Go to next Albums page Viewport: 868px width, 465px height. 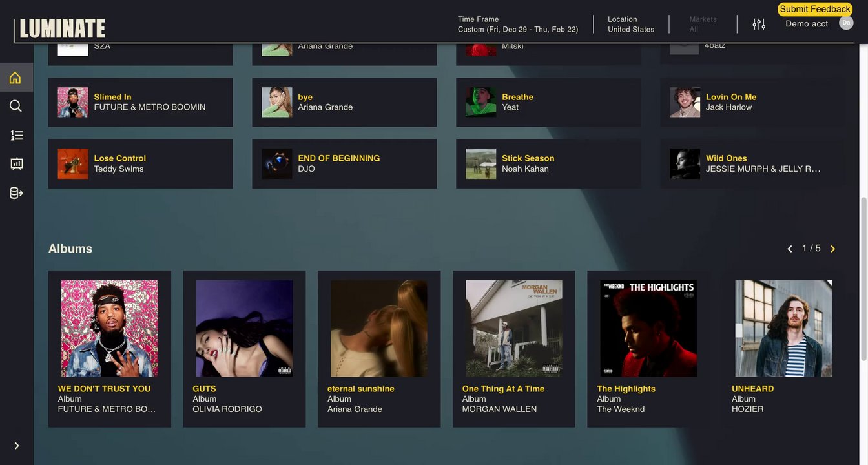[832, 249]
